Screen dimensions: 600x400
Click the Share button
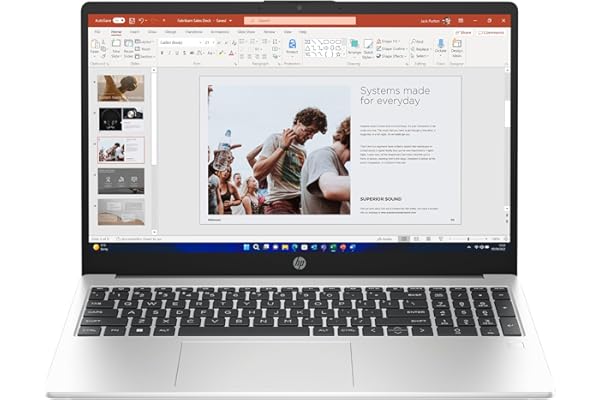click(463, 33)
